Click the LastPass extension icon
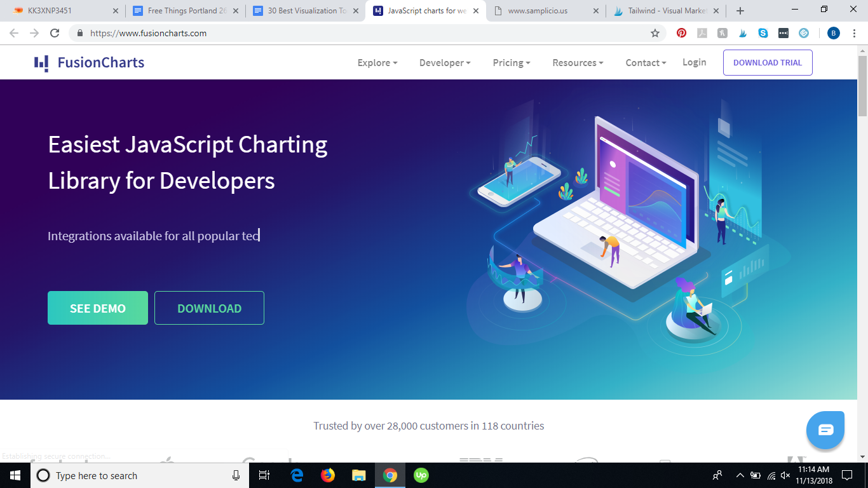The width and height of the screenshot is (868, 488). click(783, 33)
